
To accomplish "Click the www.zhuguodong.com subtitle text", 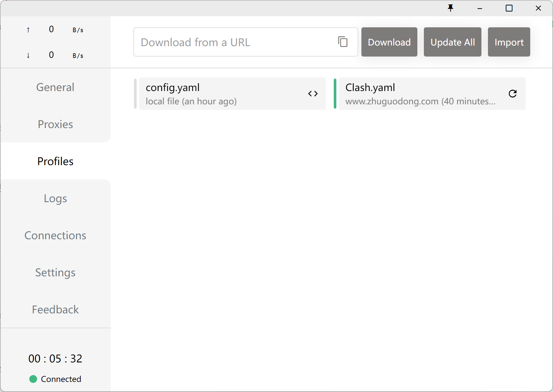I will coord(420,101).
